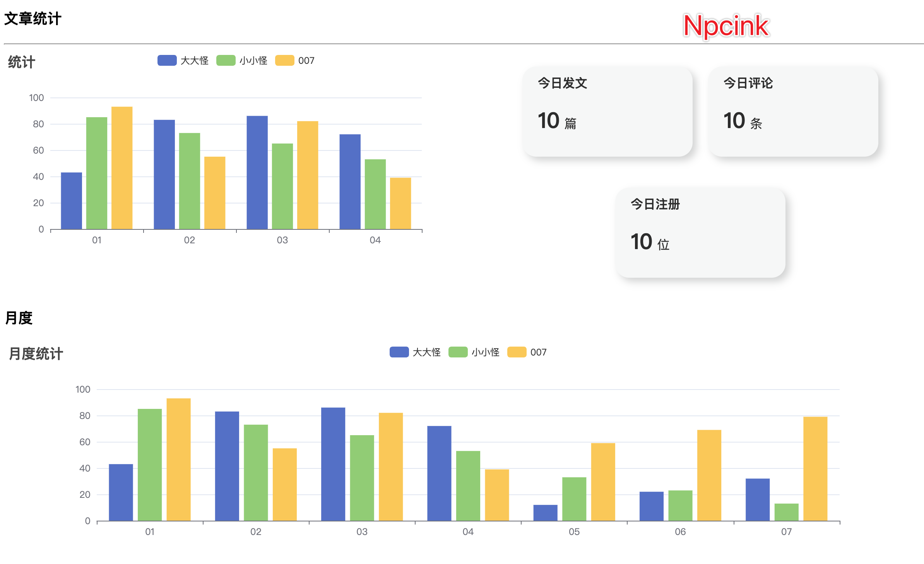Open the 今日评论 stat card
924x564 pixels.
click(x=793, y=111)
